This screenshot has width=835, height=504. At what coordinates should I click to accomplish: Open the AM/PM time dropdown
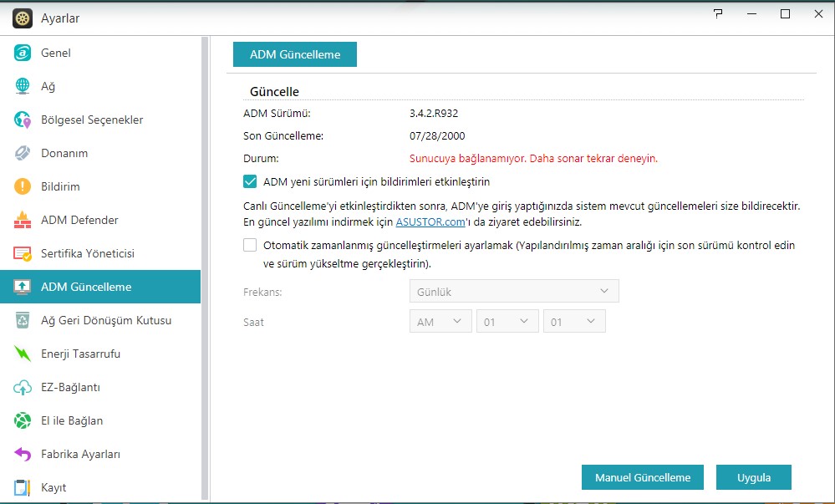coord(440,322)
